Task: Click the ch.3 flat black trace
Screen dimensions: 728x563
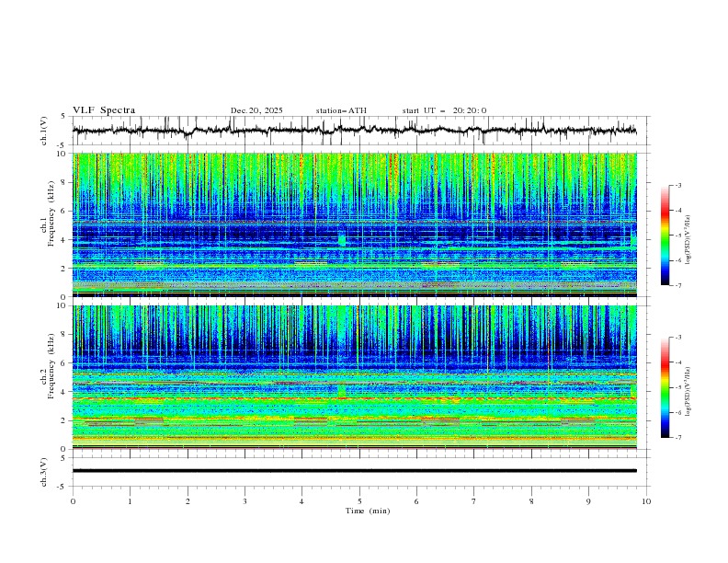Action: [x=354, y=471]
